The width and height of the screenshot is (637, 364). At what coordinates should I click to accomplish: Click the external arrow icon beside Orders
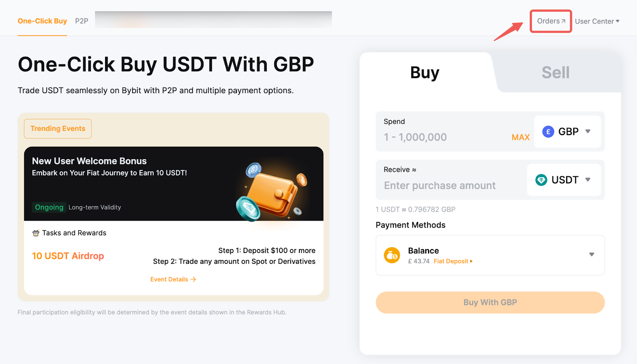pos(563,21)
